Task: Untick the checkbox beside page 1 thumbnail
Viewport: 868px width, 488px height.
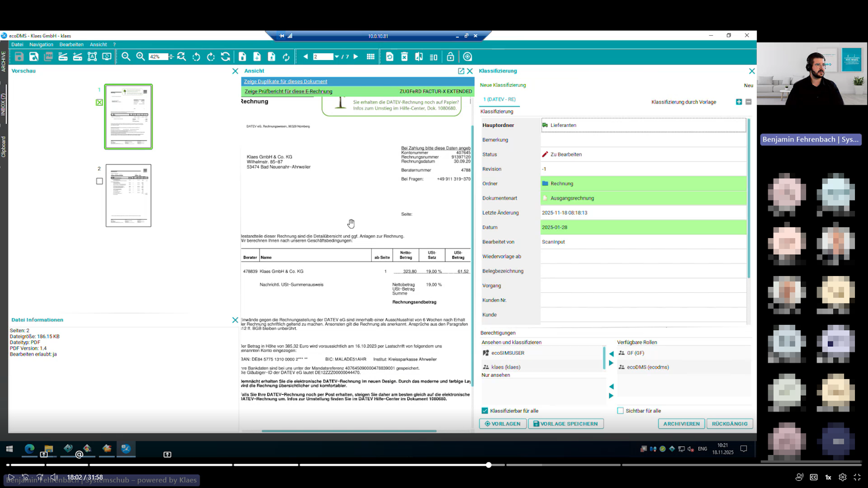Action: pos(99,102)
